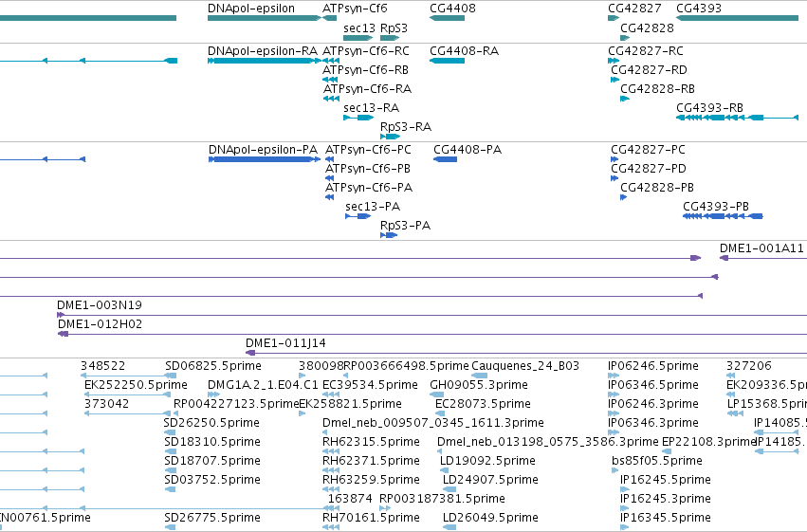Select transcript ATPsyn-Cf6-RC
Viewport: 807px width, 532px height.
365,51
